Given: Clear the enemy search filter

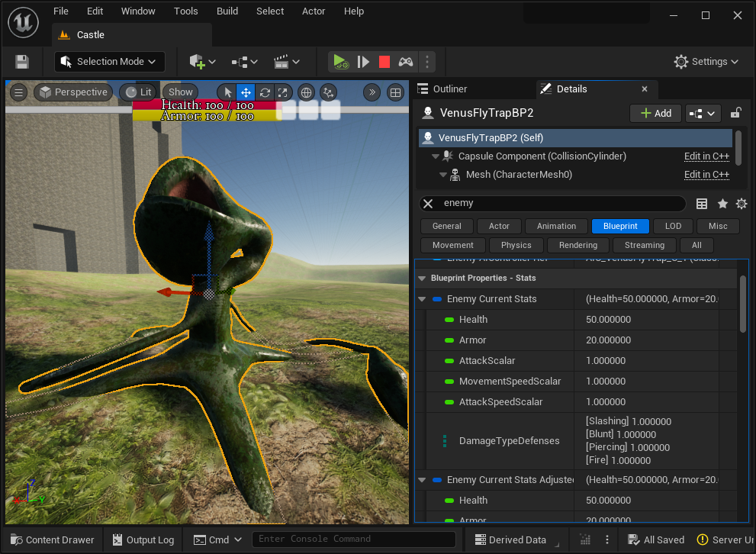Looking at the screenshot, I should (x=428, y=204).
